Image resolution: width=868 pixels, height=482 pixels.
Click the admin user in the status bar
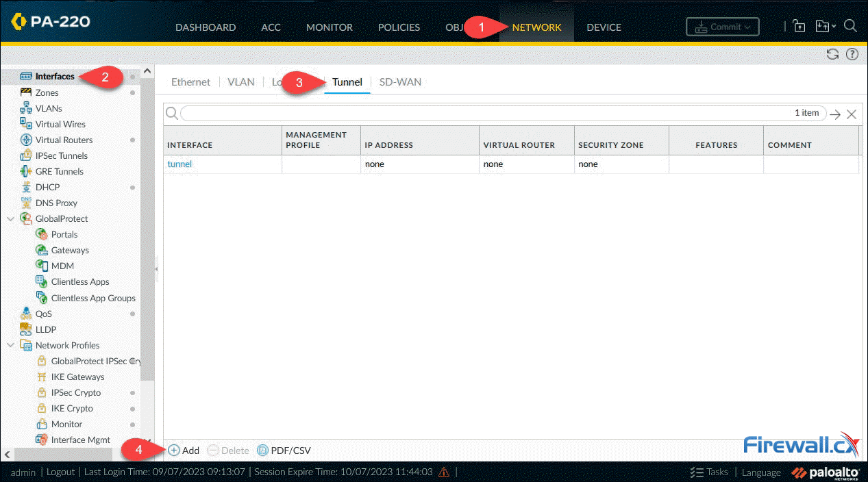click(23, 472)
